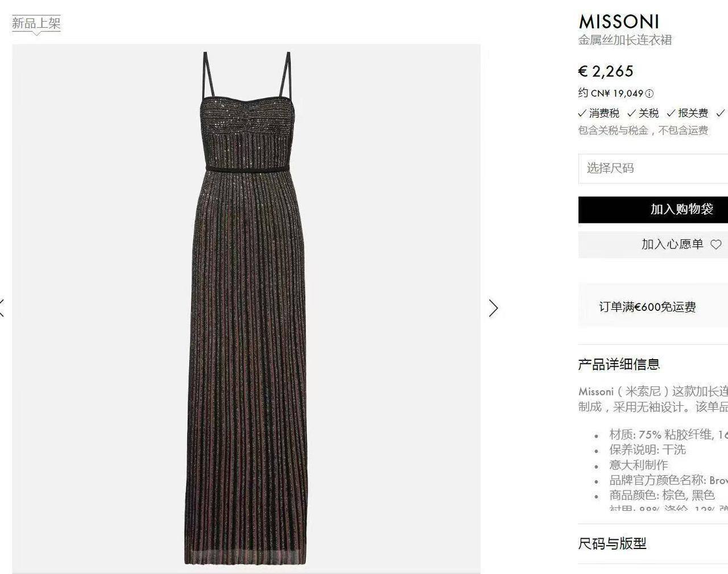Click the Missoni dress product image

[246, 309]
